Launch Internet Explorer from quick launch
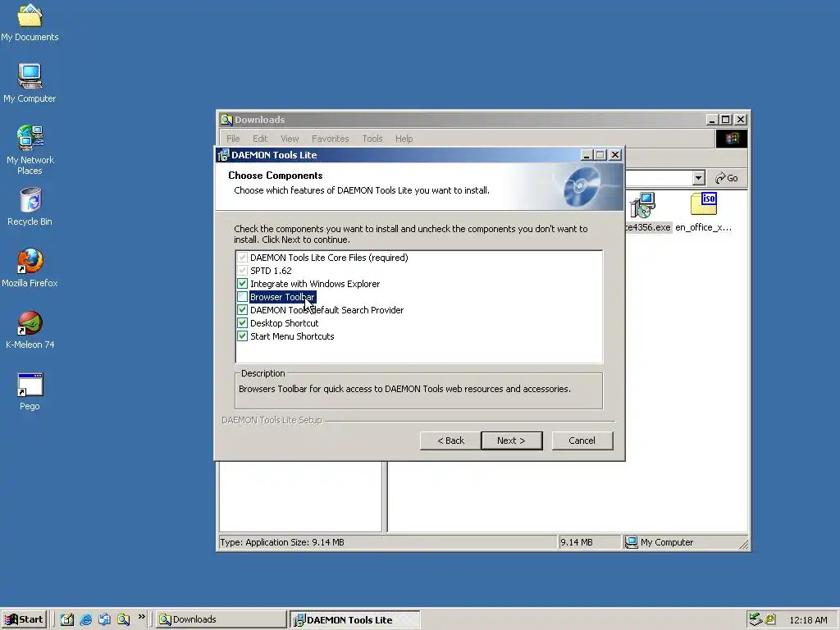Viewport: 840px width, 630px height. 85,619
